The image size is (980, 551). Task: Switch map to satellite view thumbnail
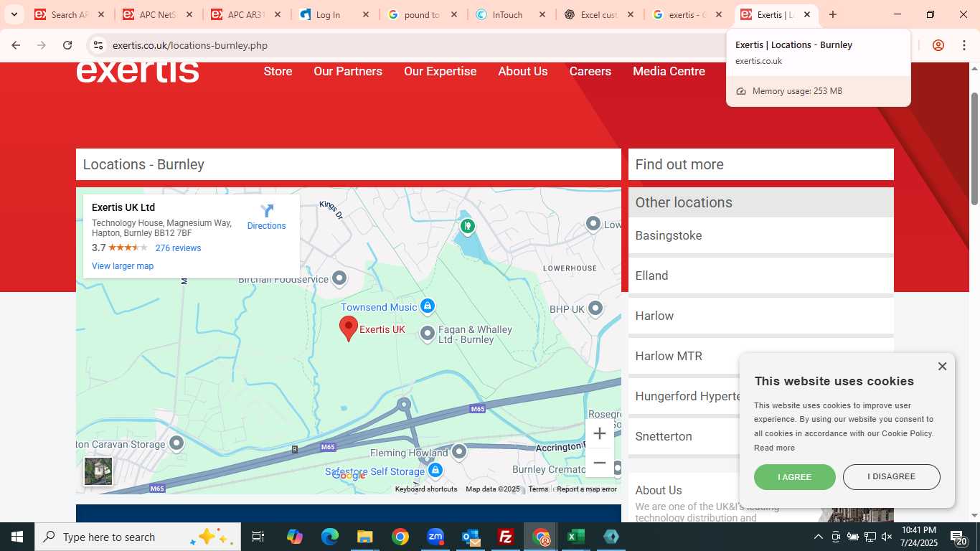click(98, 471)
